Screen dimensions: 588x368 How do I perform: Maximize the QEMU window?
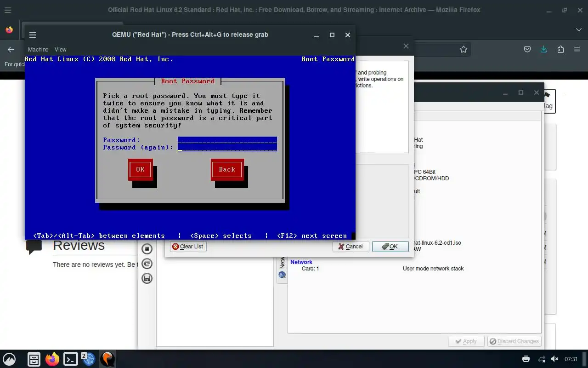(332, 35)
